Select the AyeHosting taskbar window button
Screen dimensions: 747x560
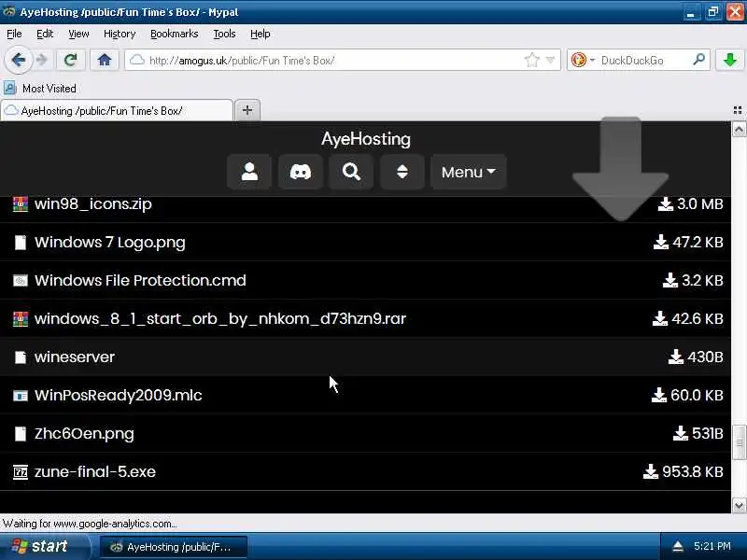174,547
